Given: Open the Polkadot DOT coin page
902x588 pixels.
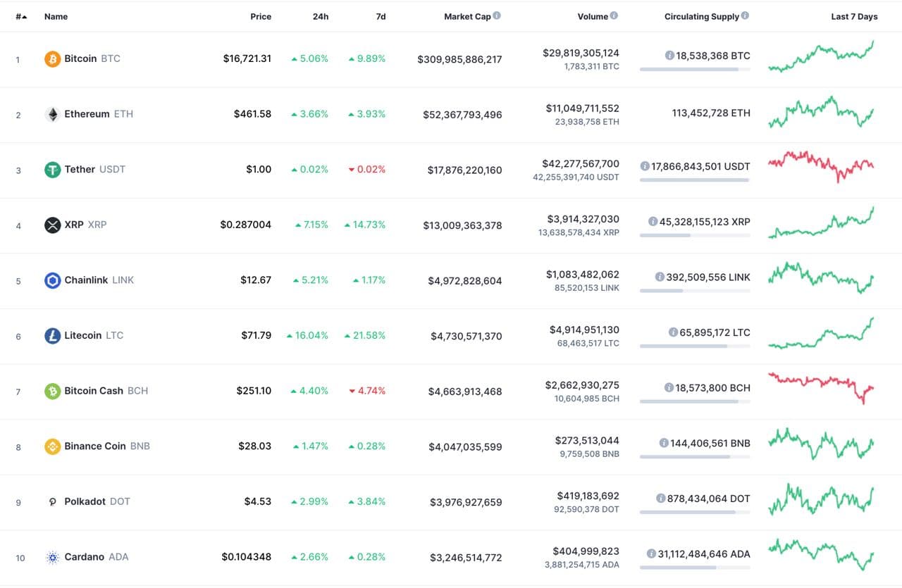Looking at the screenshot, I should coord(97,502).
